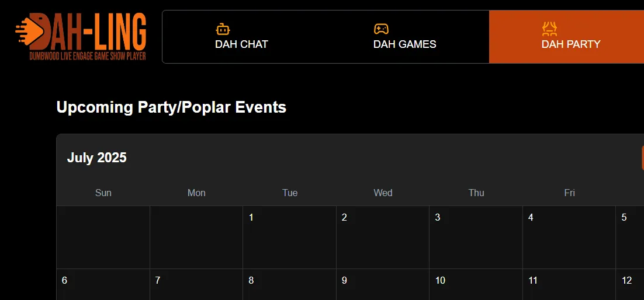Screen dimensions: 644x300
Task: Open July 7 calendar cell
Action: click(196, 285)
